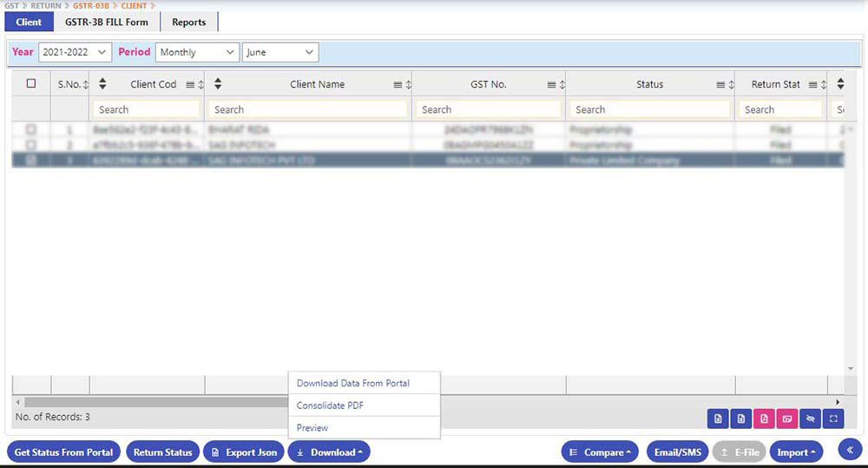Open the Period dropdown showing Monthly
This screenshot has height=468, width=868.
coord(197,52)
